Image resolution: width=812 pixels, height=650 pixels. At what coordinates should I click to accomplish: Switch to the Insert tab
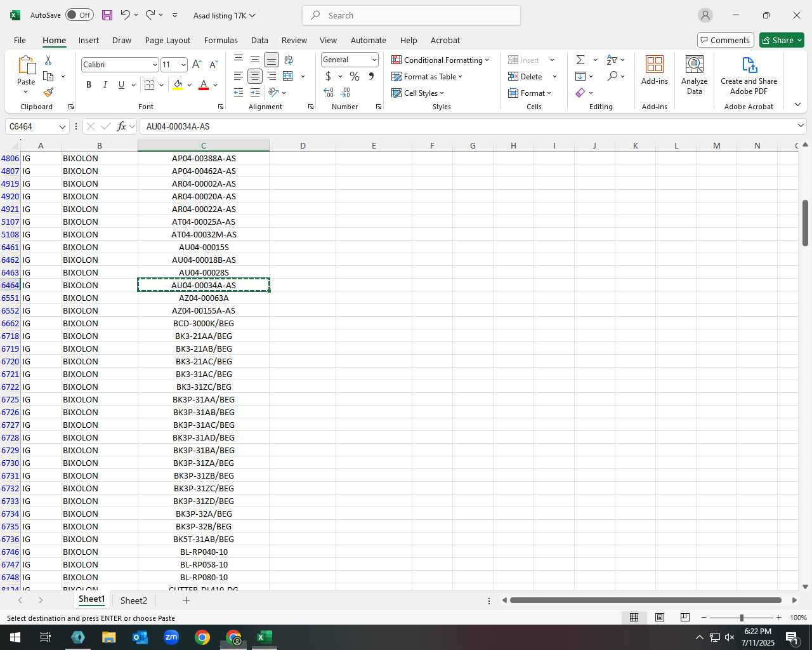tap(89, 40)
